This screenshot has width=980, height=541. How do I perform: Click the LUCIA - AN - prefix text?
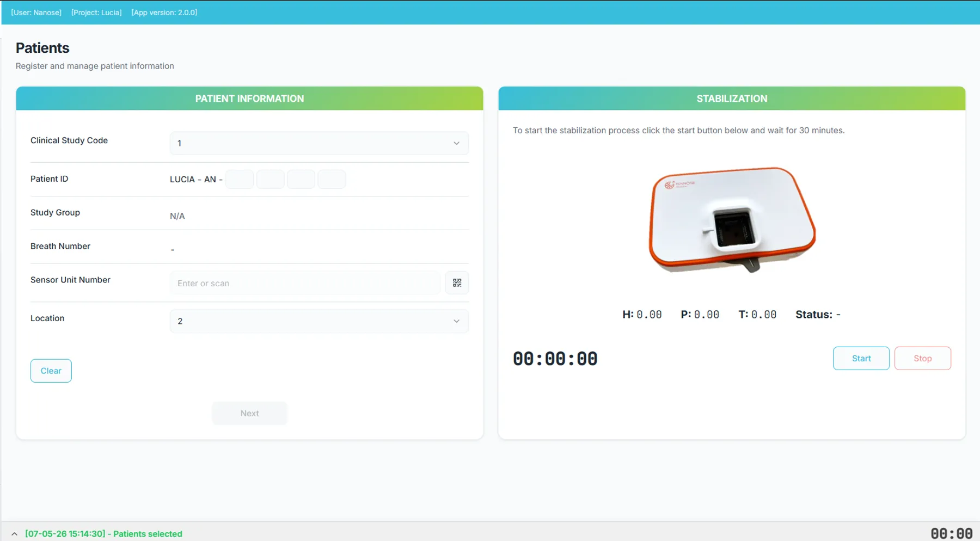[196, 179]
